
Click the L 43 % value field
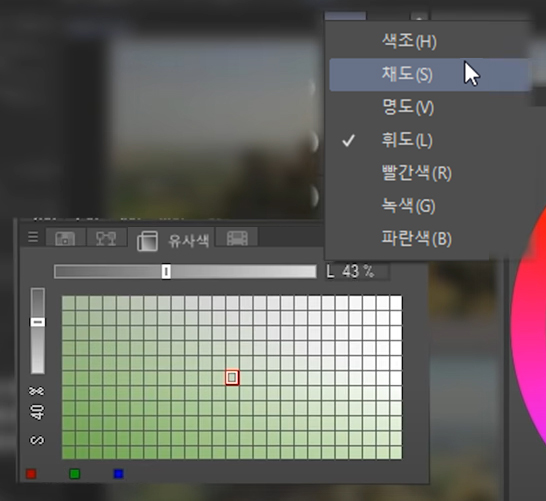click(x=358, y=272)
